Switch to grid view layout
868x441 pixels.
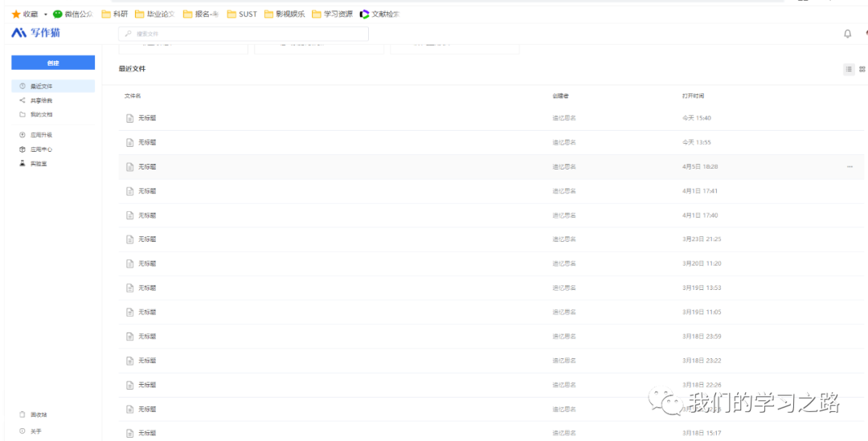[862, 69]
